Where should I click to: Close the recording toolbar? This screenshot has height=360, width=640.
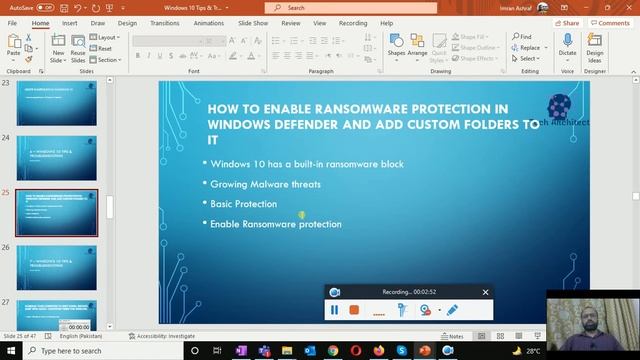[x=485, y=292]
